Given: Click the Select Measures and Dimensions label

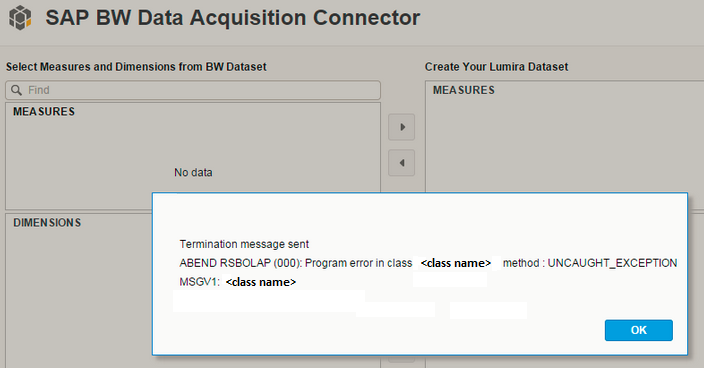Looking at the screenshot, I should [136, 67].
